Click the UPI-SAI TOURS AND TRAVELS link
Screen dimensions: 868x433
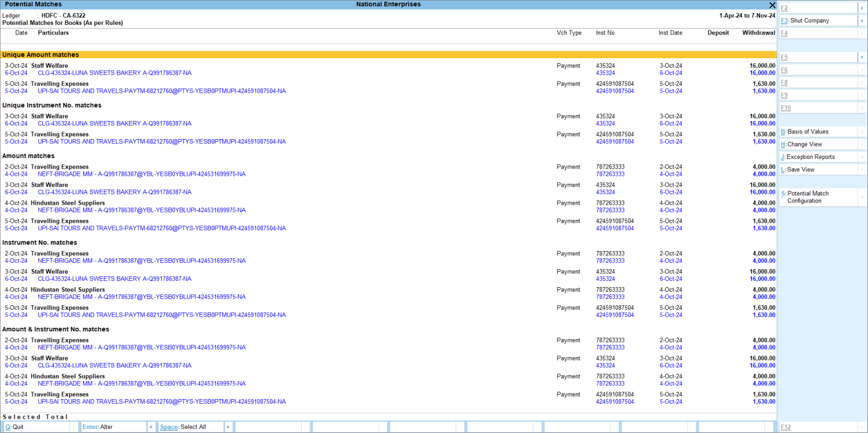tap(162, 91)
